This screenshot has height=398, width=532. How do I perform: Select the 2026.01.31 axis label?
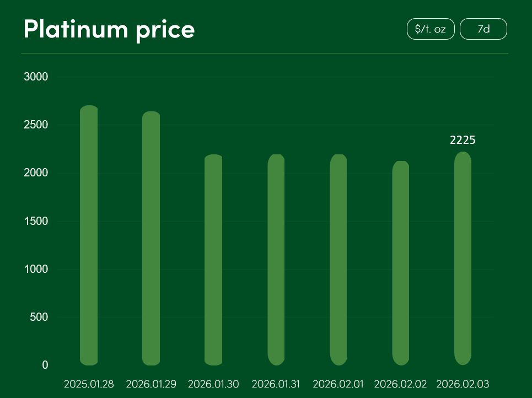pyautogui.click(x=276, y=384)
